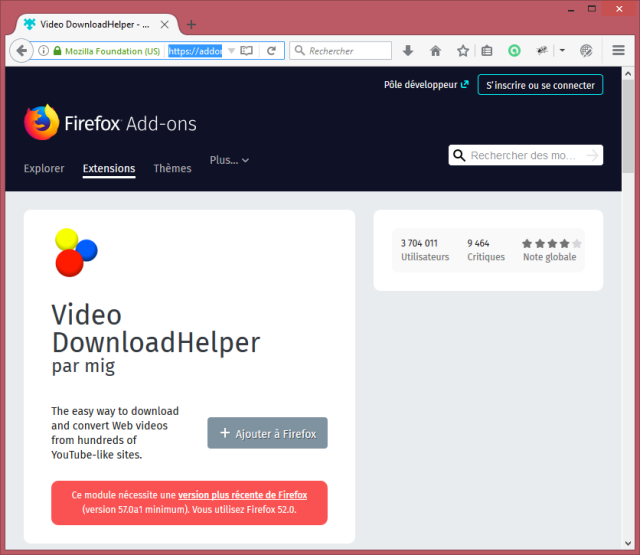Viewport: 640px width, 555px height.
Task: Click the star rating Note globale
Action: coord(550,250)
